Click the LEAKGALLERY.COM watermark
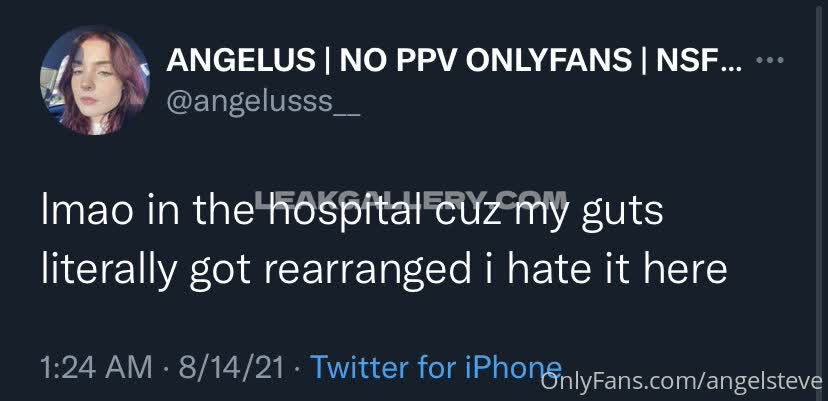Screen dimensions: 828x401 click(x=411, y=199)
